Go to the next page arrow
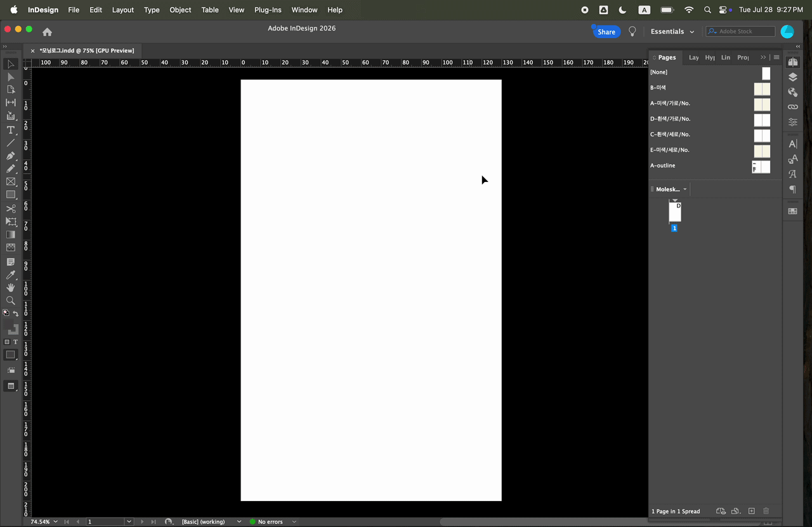This screenshot has height=527, width=812. click(141, 521)
